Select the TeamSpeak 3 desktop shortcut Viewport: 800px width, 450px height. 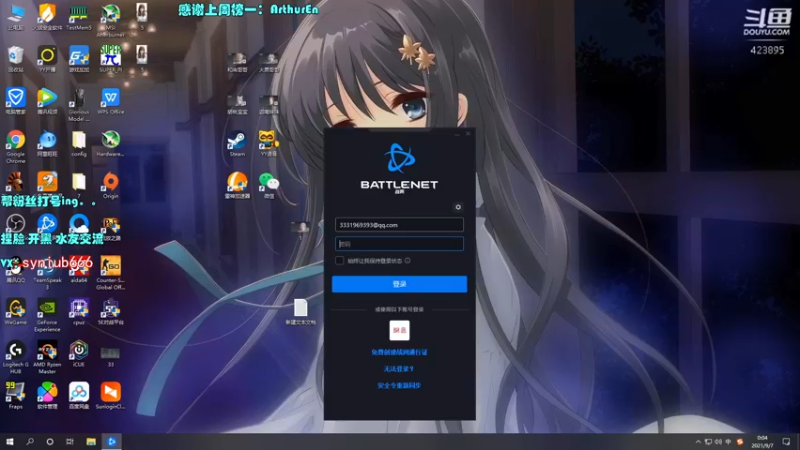(47, 273)
